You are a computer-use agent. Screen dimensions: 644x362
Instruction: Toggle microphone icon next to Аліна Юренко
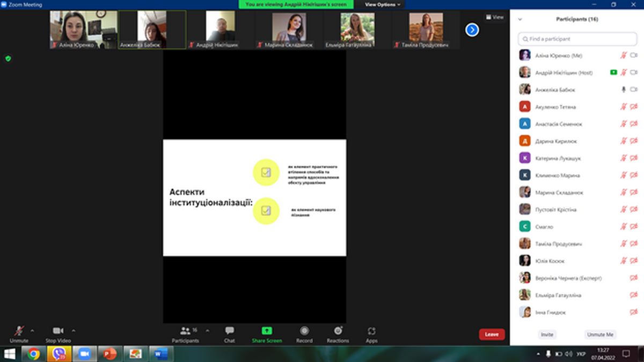click(624, 55)
